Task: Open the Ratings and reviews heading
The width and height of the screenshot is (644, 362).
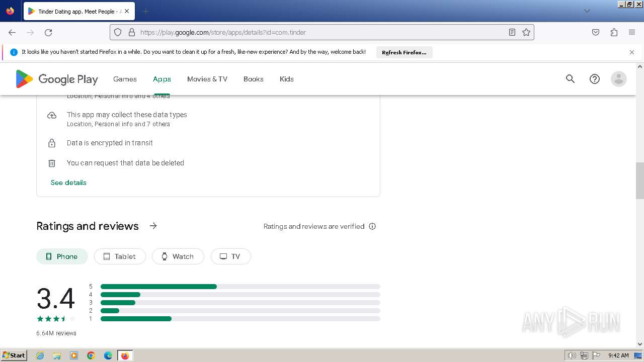Action: (x=88, y=226)
